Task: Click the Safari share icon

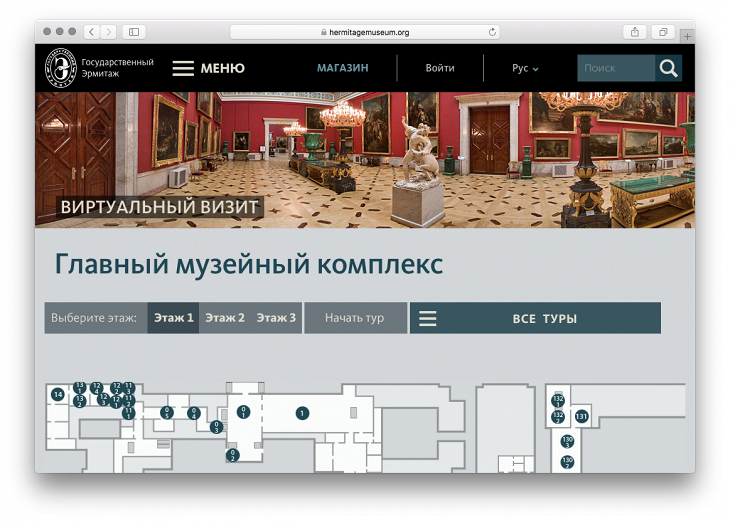Action: tap(635, 32)
